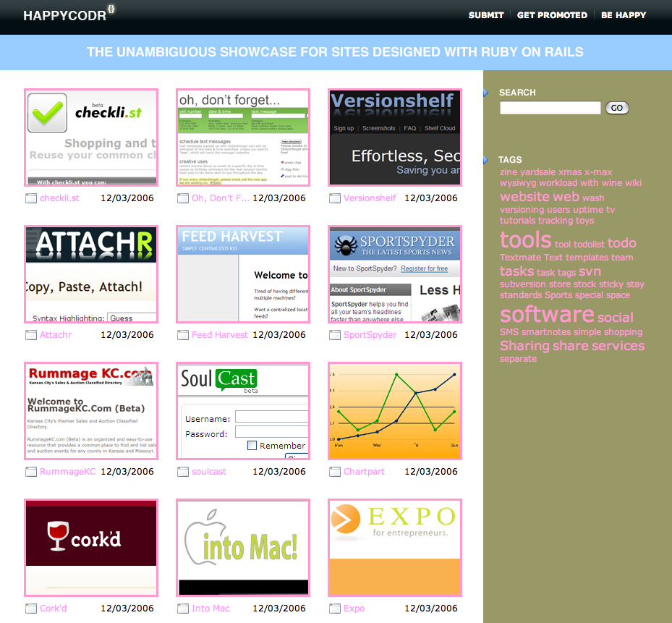Follow the checkli.st link

(59, 198)
